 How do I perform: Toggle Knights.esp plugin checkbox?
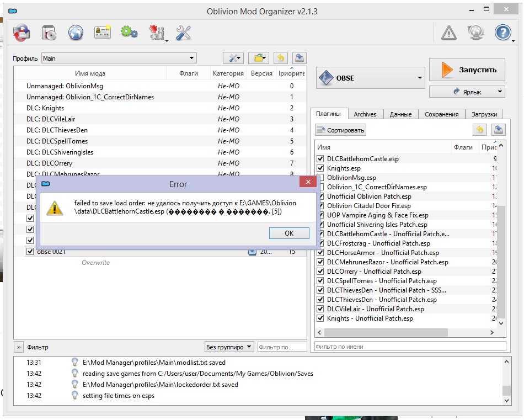[x=320, y=168]
